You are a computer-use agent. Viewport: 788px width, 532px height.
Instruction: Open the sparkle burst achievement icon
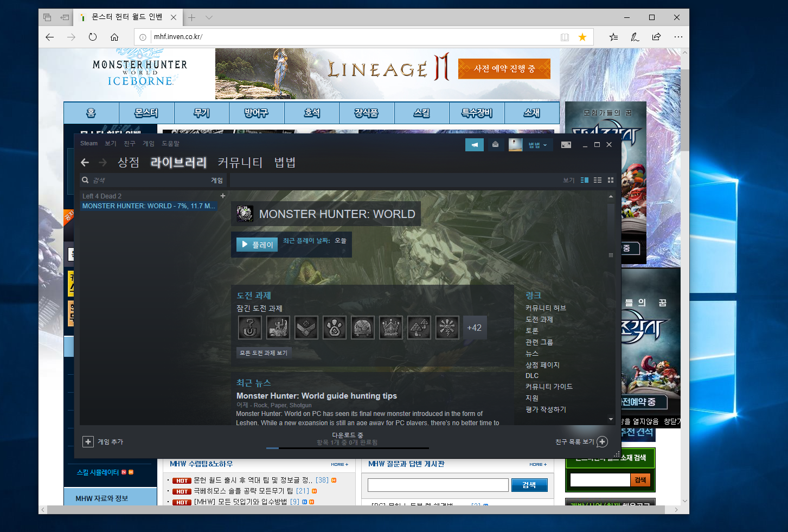pyautogui.click(x=447, y=328)
